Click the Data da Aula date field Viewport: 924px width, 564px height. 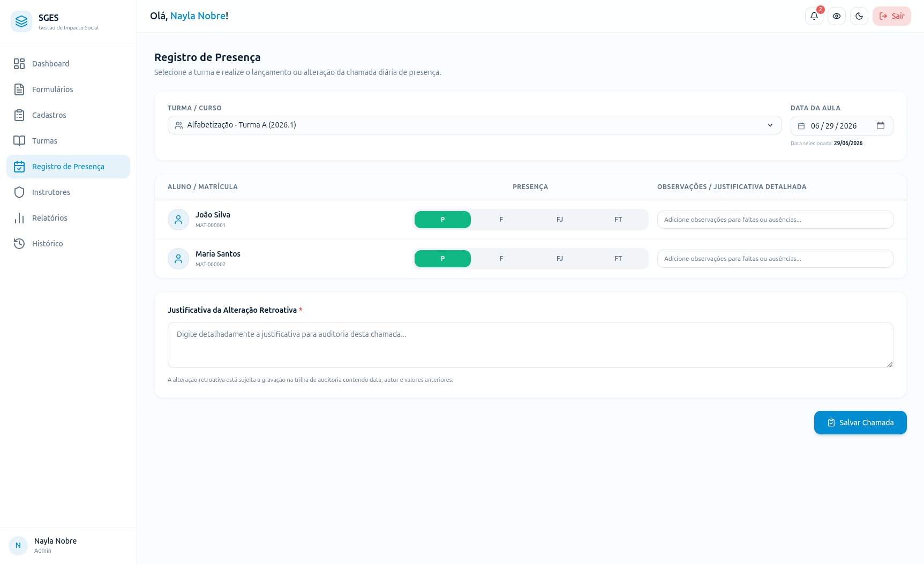click(842, 126)
